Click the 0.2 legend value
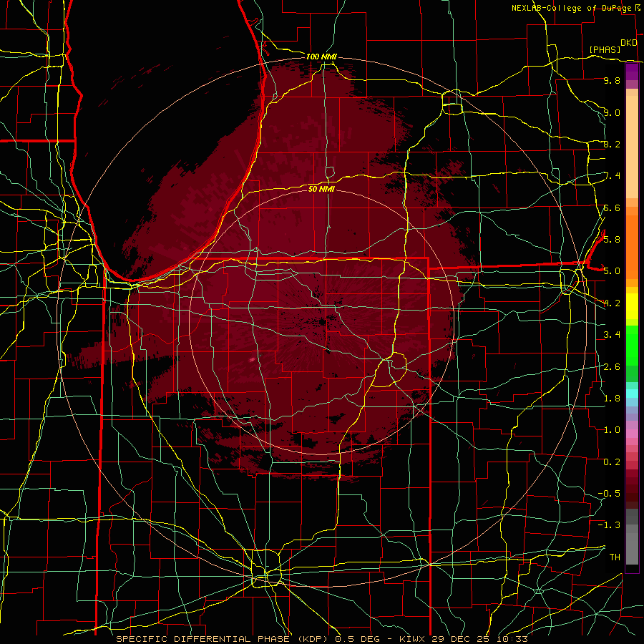The height and width of the screenshot is (644, 644). [612, 462]
